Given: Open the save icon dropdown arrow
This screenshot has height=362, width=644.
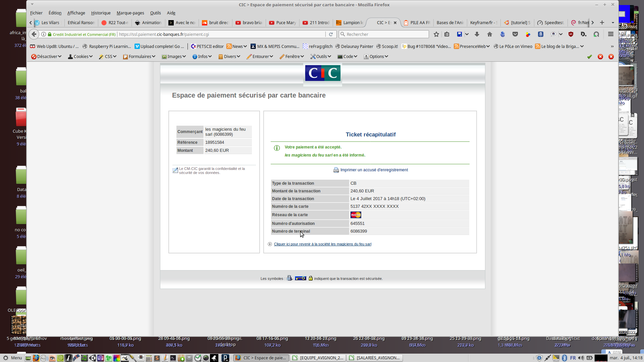Looking at the screenshot, I should (467, 34).
